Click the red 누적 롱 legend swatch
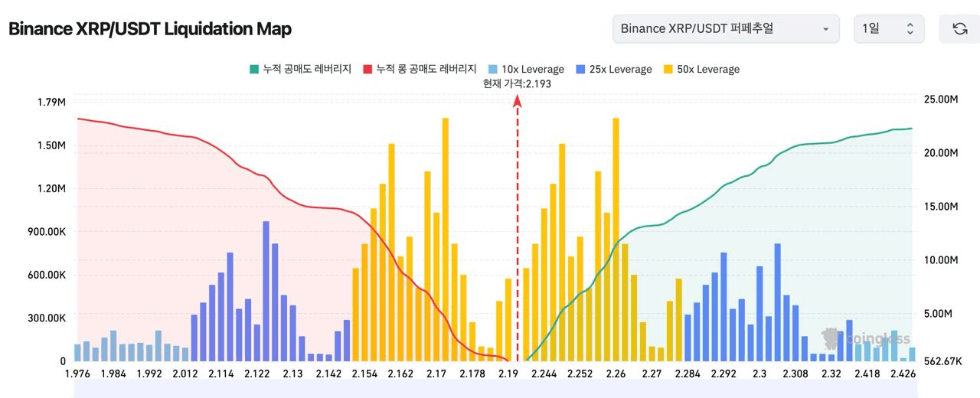 367,69
